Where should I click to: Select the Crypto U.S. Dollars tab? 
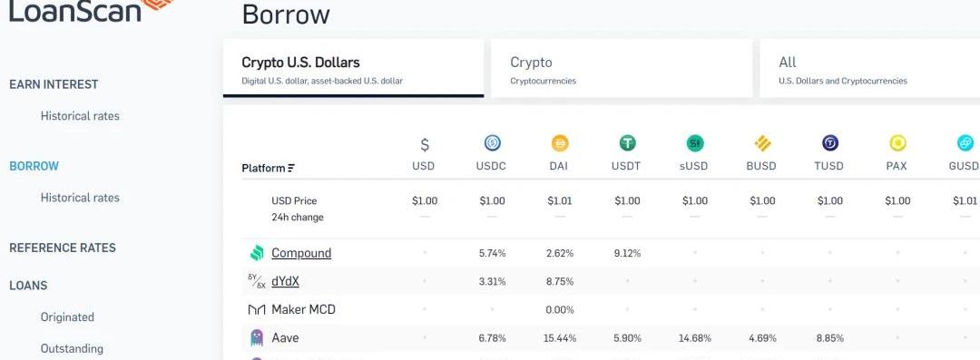tap(353, 69)
